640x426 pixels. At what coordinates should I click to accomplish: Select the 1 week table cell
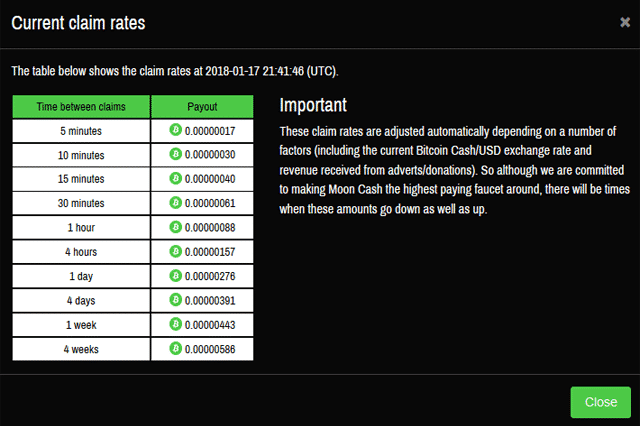coord(81,325)
